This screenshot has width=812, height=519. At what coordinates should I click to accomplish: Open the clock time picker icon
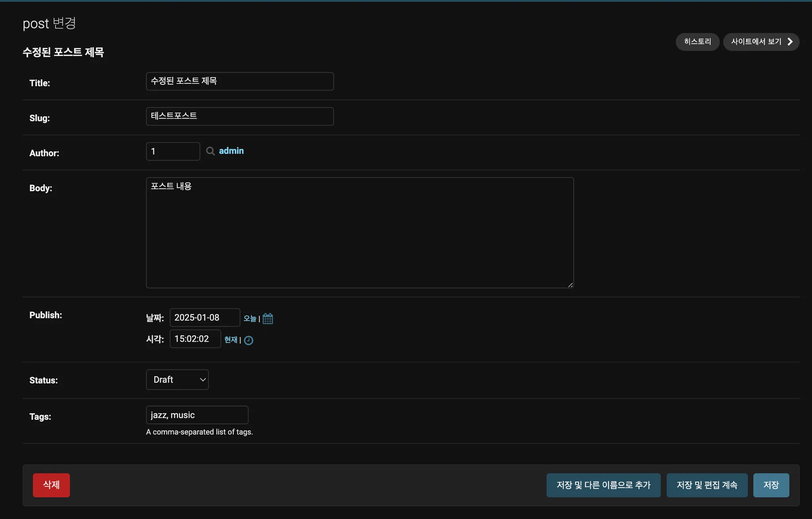coord(249,340)
